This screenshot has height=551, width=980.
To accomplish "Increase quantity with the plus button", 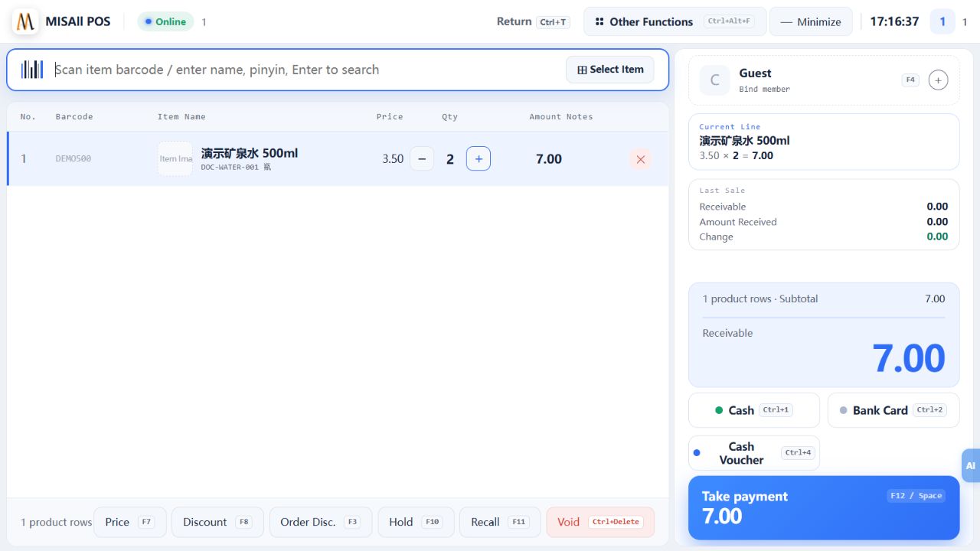I will (479, 159).
